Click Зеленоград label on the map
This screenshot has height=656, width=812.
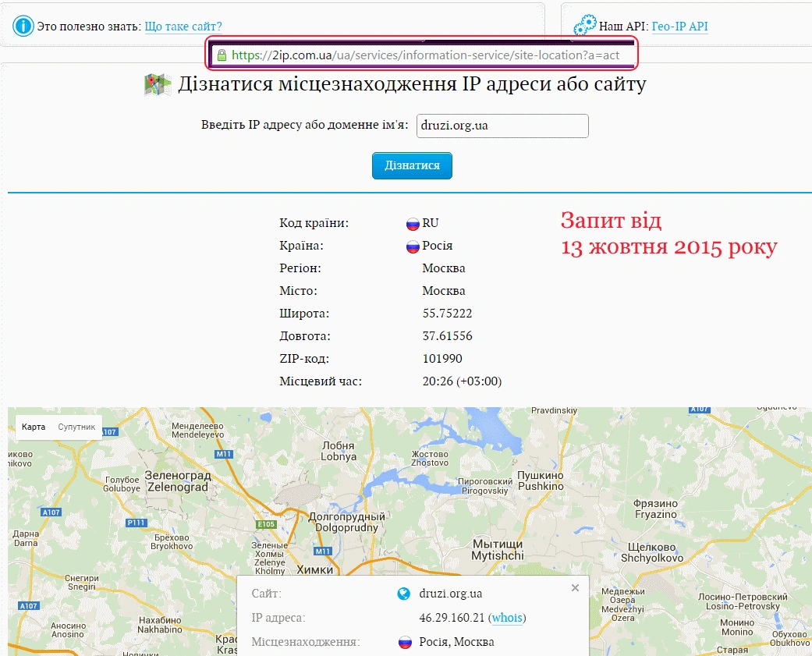[178, 481]
